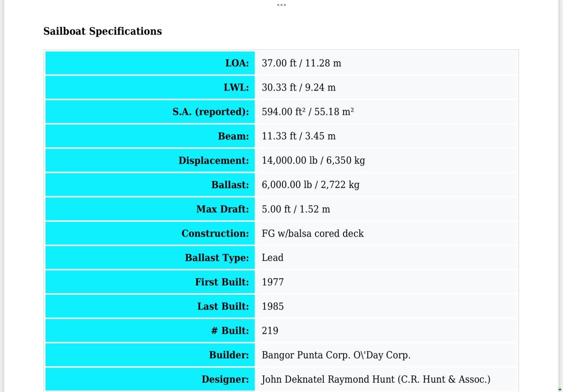
Task: Click the 37.00 ft / 11.28 m value
Action: point(301,63)
